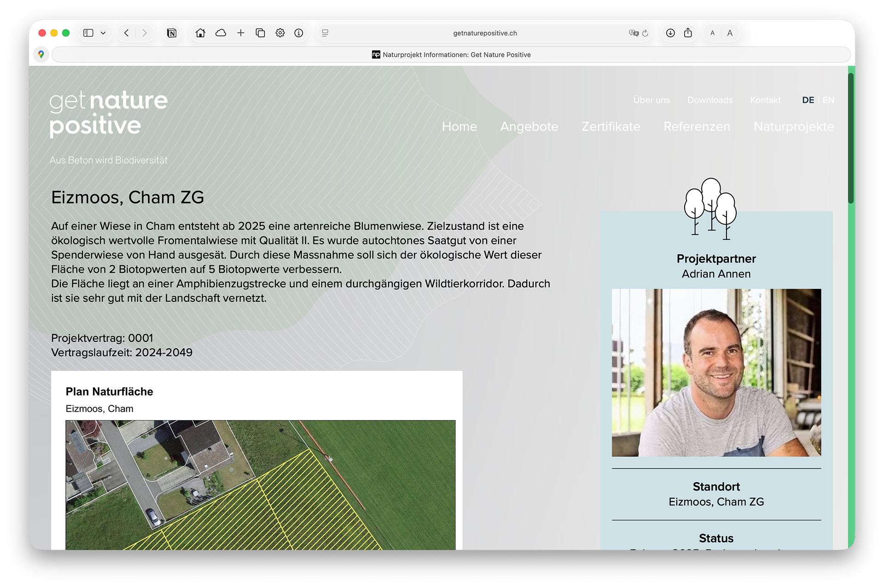
Task: Click the Downloads link
Action: (x=710, y=100)
